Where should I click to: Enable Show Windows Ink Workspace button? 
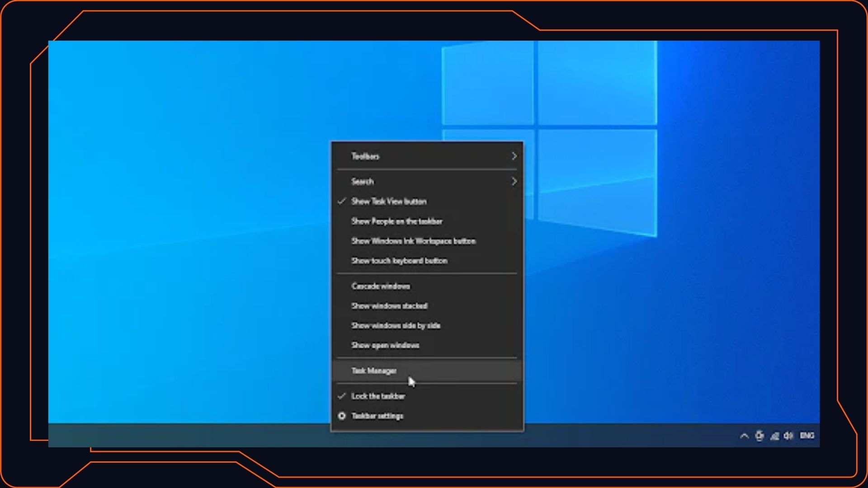click(x=427, y=241)
